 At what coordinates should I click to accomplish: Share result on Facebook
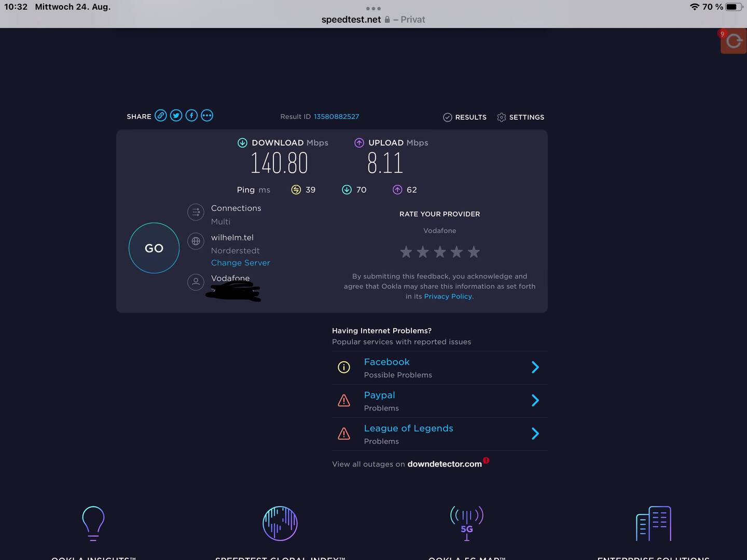coord(191,116)
